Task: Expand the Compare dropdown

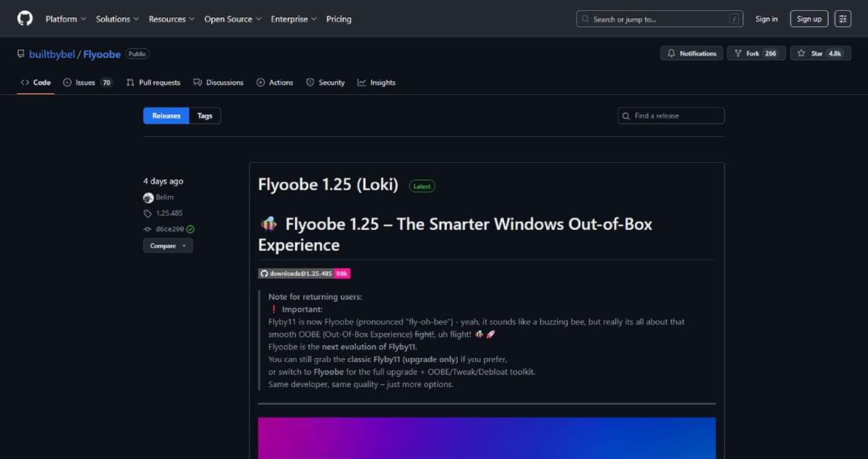Action: (x=167, y=246)
